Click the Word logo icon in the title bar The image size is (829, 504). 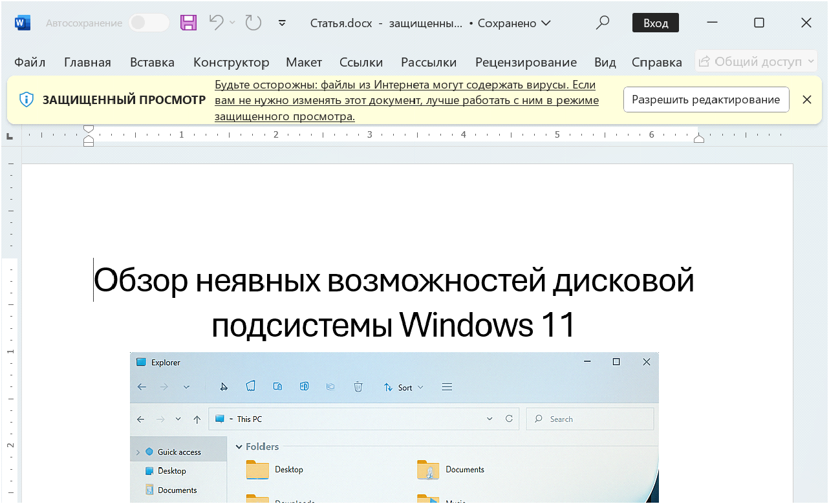[x=22, y=22]
